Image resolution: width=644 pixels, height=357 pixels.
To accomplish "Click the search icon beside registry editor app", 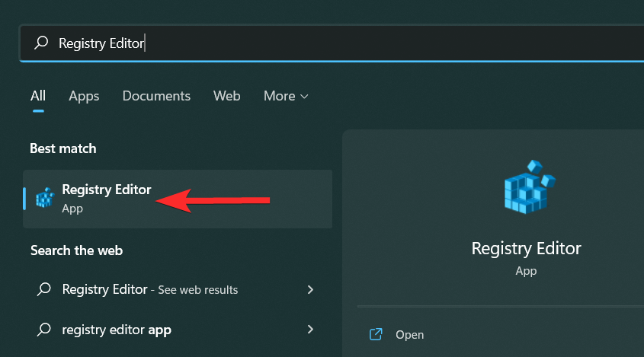I will coord(44,330).
